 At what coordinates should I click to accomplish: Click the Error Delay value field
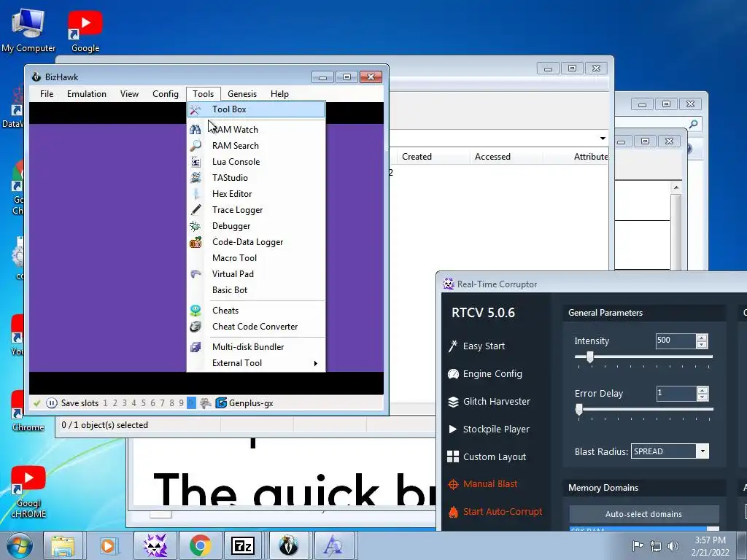(x=675, y=393)
